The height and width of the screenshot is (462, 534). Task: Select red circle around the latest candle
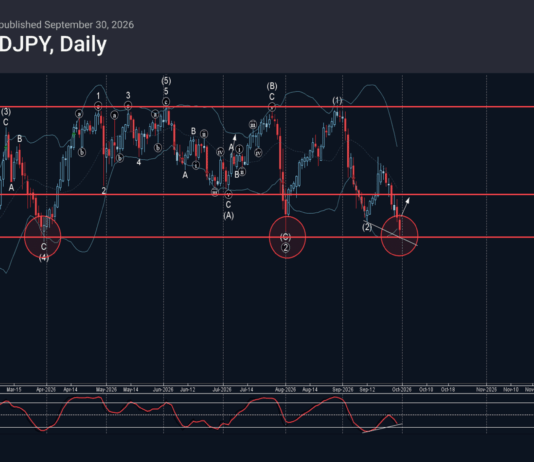pyautogui.click(x=399, y=236)
